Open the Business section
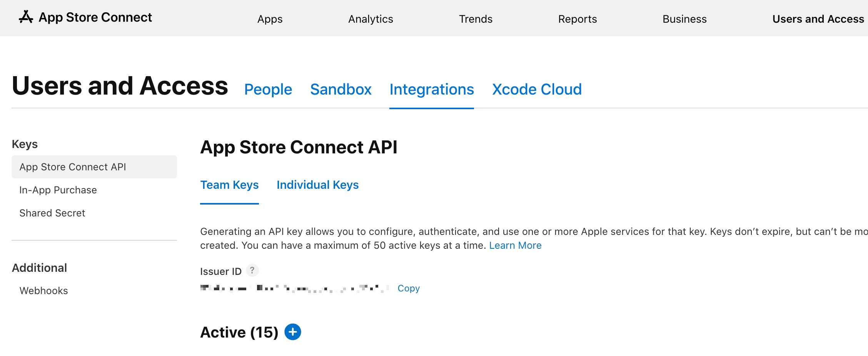This screenshot has width=868, height=356. [x=684, y=18]
